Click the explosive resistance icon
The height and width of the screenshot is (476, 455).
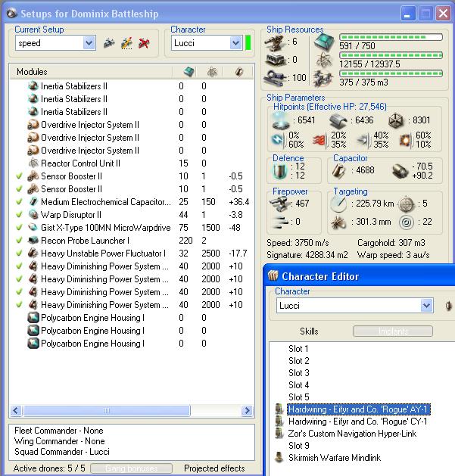pos(406,140)
